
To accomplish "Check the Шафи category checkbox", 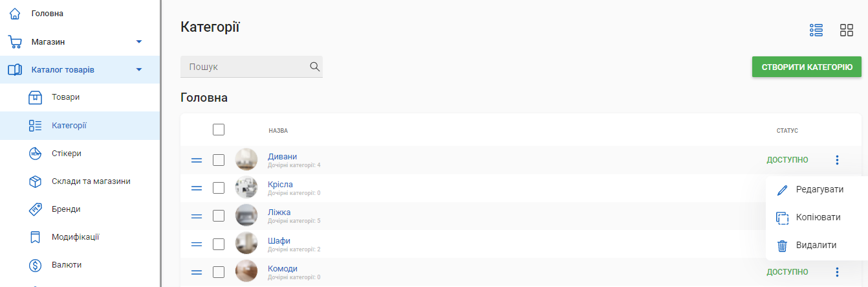I will [219, 244].
